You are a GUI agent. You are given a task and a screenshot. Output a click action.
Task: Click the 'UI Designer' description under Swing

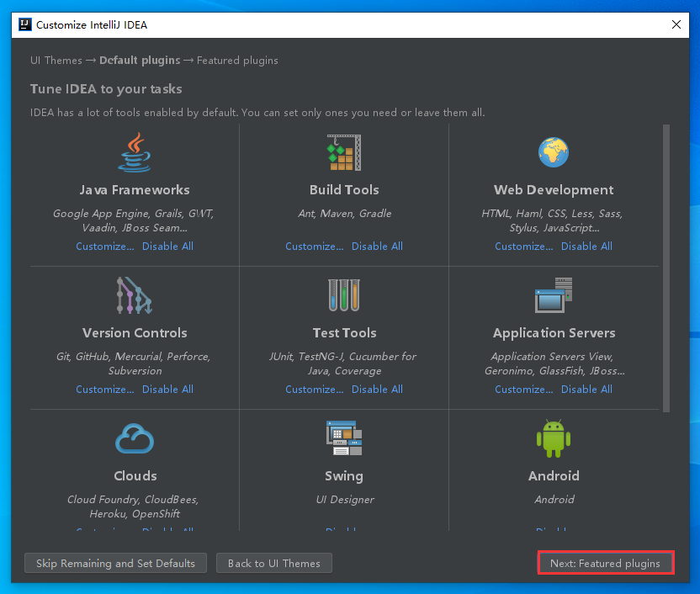click(345, 500)
